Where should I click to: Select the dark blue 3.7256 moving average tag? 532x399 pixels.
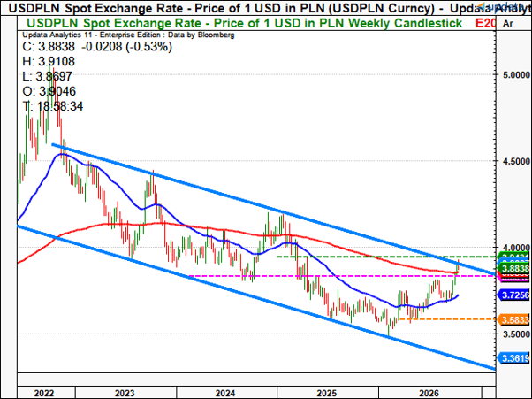(x=513, y=295)
